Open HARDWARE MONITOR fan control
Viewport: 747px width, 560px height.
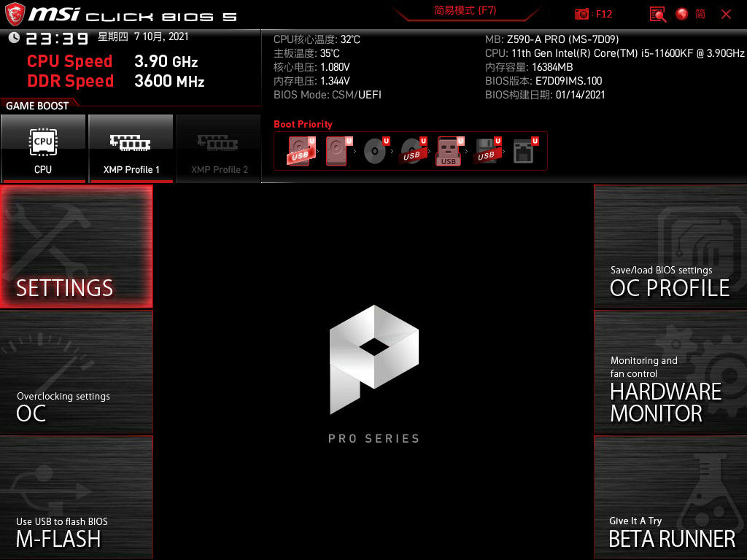(670, 372)
